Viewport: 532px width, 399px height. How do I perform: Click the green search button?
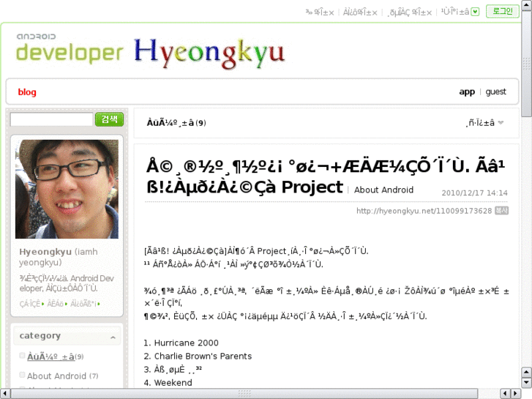click(109, 119)
